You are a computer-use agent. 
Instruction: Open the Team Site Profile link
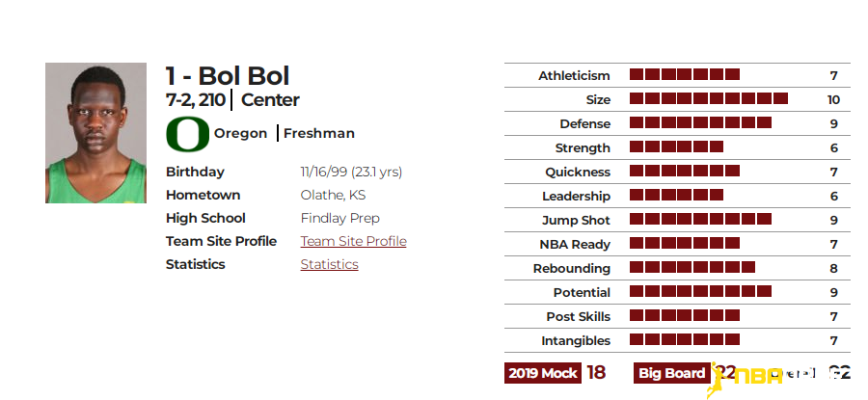pyautogui.click(x=353, y=241)
